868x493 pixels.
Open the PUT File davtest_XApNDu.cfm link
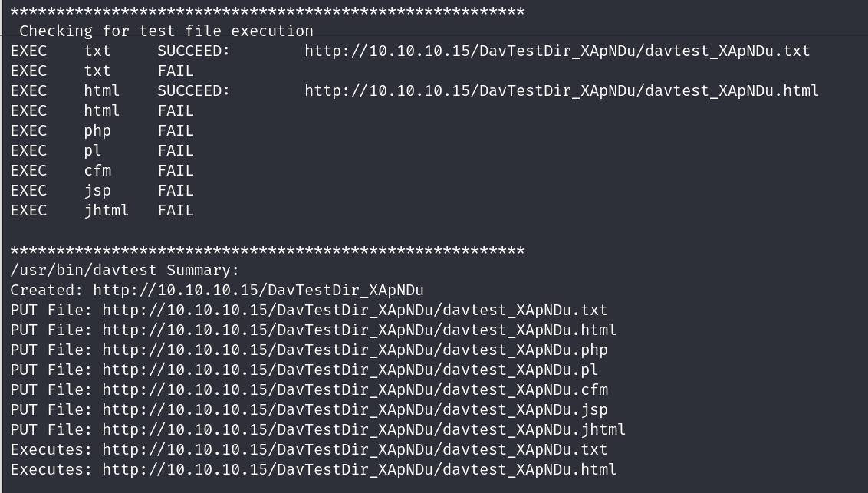tap(354, 389)
